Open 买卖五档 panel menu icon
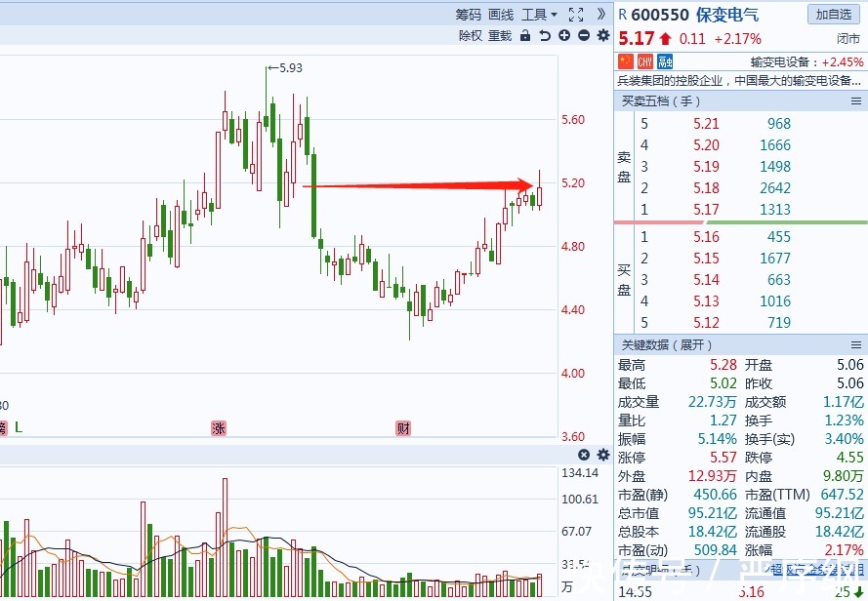868x601 pixels. coord(856,101)
